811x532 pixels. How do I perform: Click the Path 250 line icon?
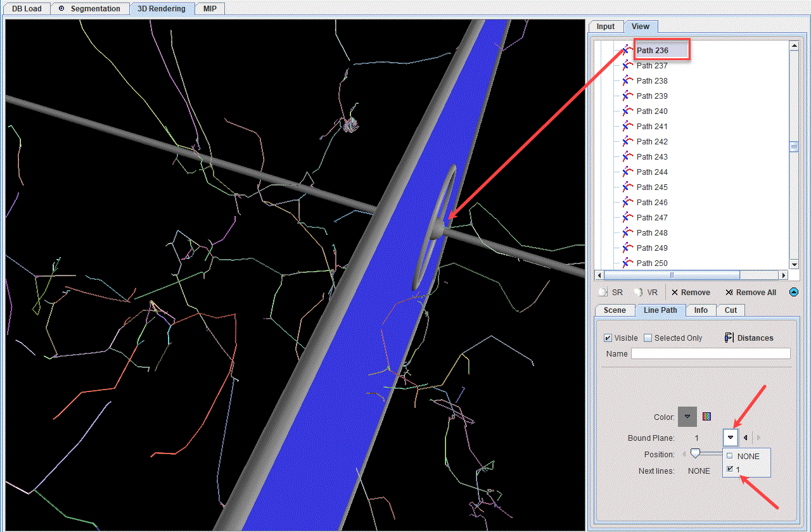point(628,263)
